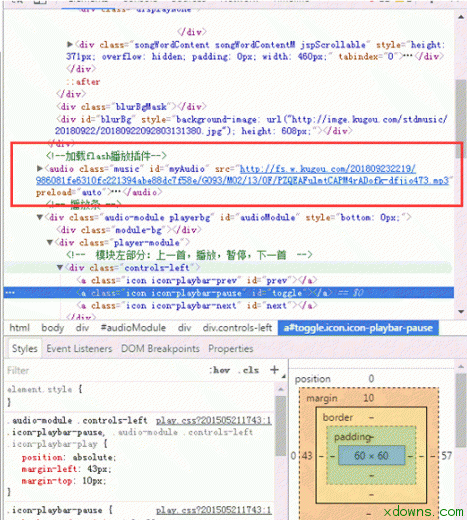Open the DOM Breakpoints tab
Image resolution: width=467 pixels, height=520 pixels.
(x=160, y=349)
